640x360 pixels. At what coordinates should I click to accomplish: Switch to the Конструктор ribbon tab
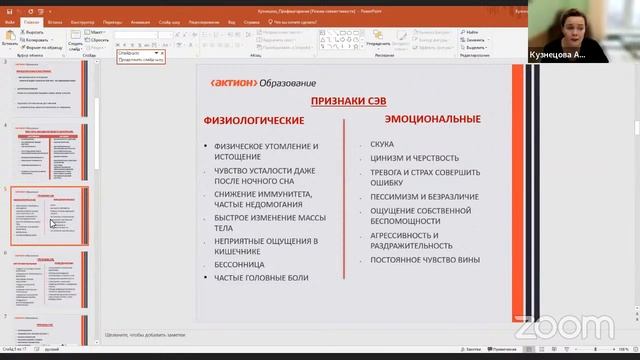82,22
